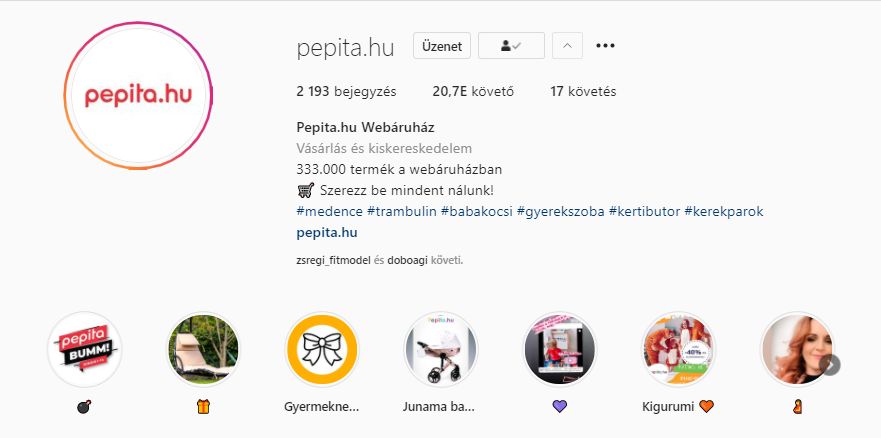This screenshot has width=881, height=438.
Task: Open the #medence hashtag link
Action: click(330, 212)
